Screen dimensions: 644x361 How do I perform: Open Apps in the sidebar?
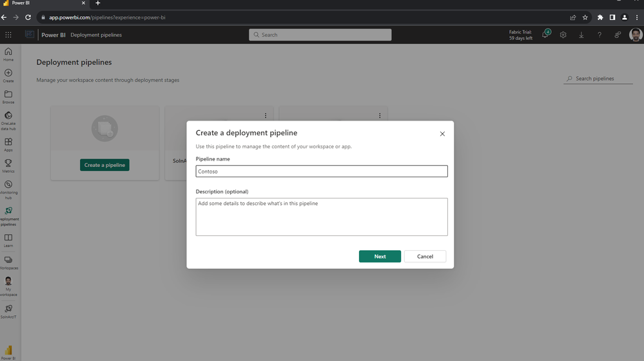point(8,144)
